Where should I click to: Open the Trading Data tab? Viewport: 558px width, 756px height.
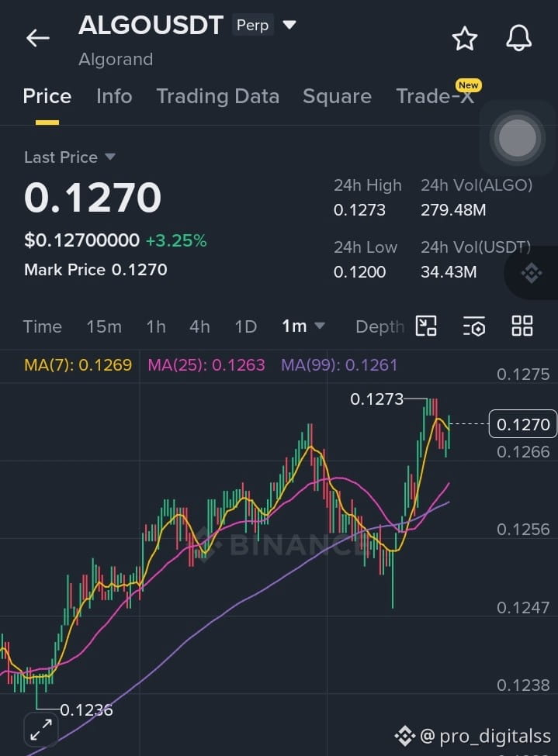[x=218, y=96]
